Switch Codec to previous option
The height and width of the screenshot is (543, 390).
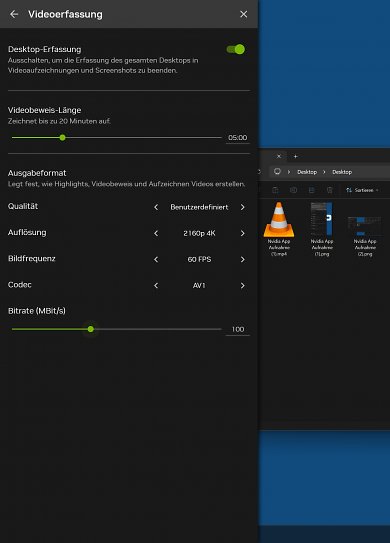(156, 285)
